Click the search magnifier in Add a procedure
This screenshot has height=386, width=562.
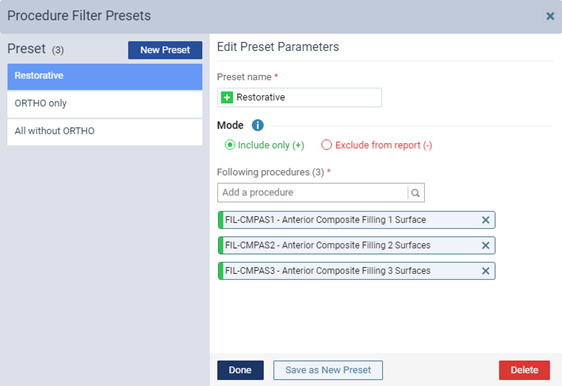pos(415,193)
